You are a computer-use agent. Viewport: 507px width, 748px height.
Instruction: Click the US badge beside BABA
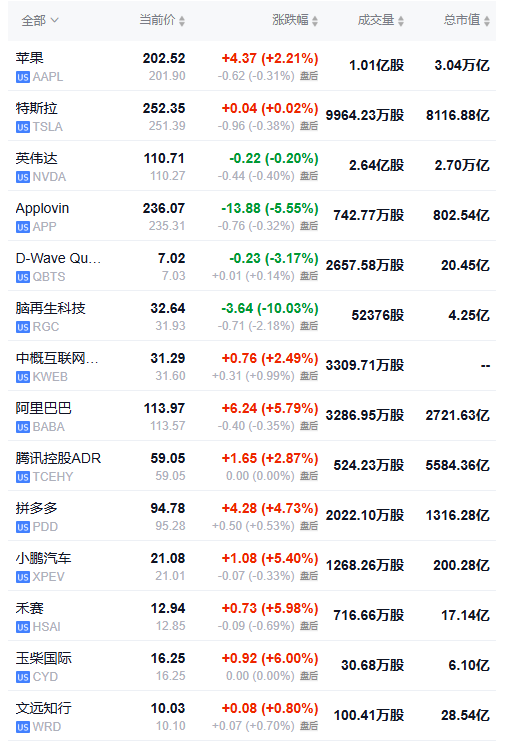click(x=22, y=427)
